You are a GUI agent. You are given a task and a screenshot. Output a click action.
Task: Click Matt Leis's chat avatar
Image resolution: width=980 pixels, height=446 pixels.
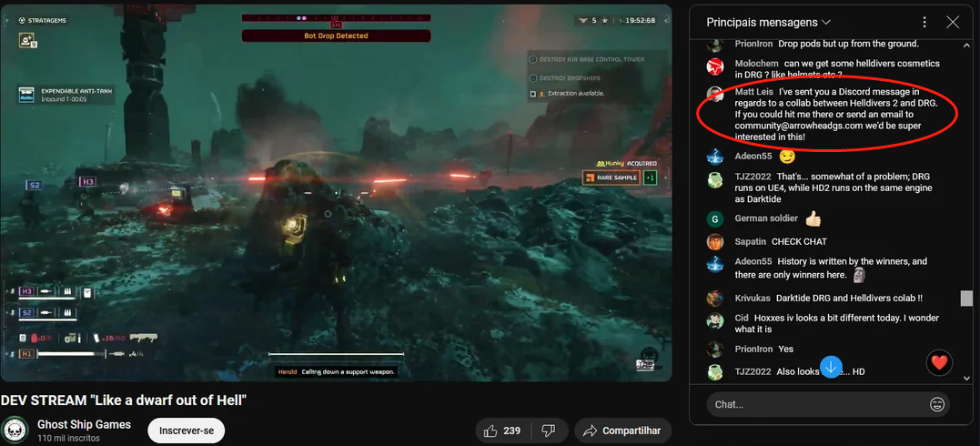(x=716, y=95)
